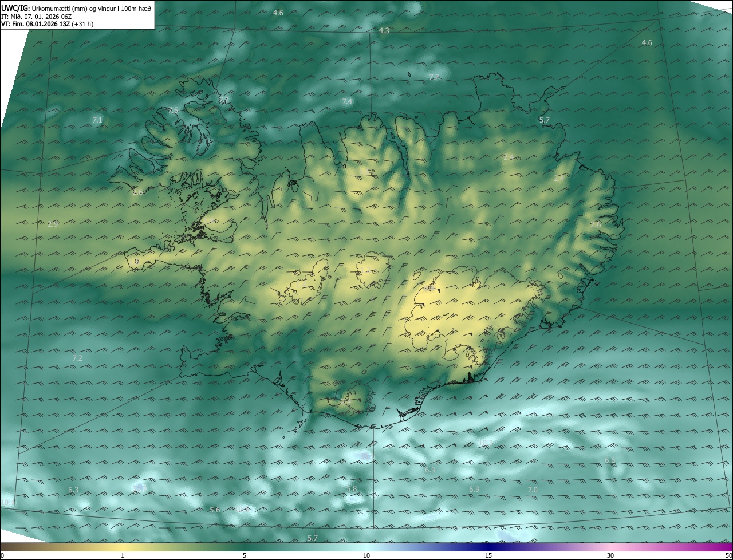Click the legend tick label 0

[x=2, y=556]
